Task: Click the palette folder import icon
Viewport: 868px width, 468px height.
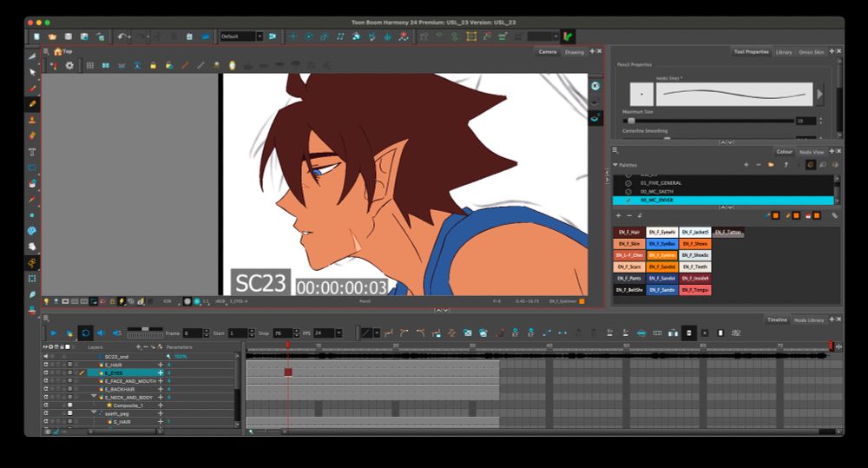Action: click(771, 164)
